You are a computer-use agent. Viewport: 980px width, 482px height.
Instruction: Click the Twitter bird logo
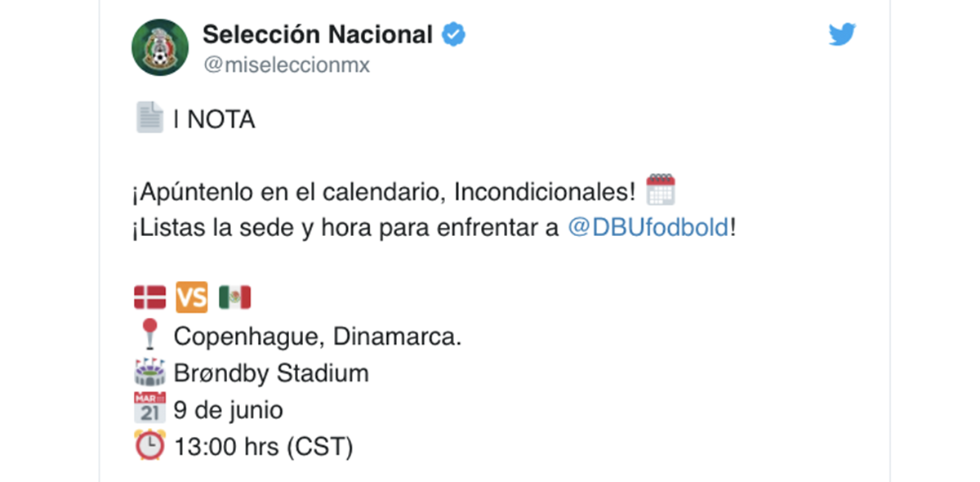[842, 35]
